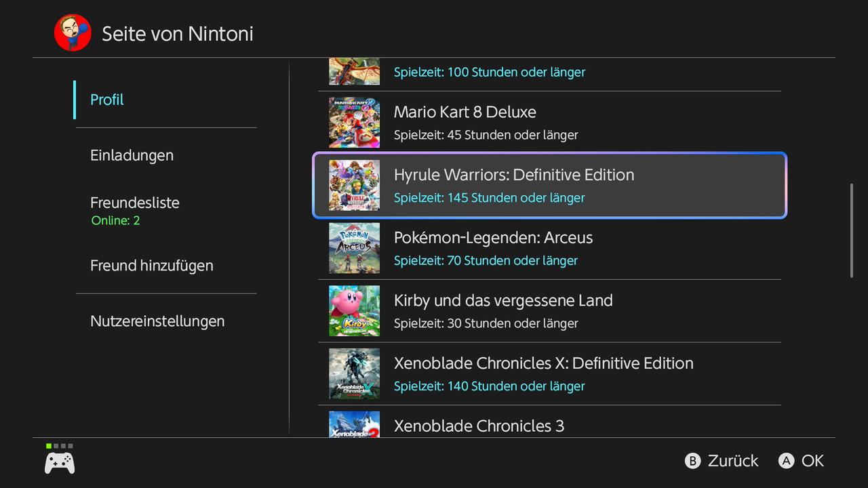
Task: Click the OK button label
Action: [x=812, y=462]
